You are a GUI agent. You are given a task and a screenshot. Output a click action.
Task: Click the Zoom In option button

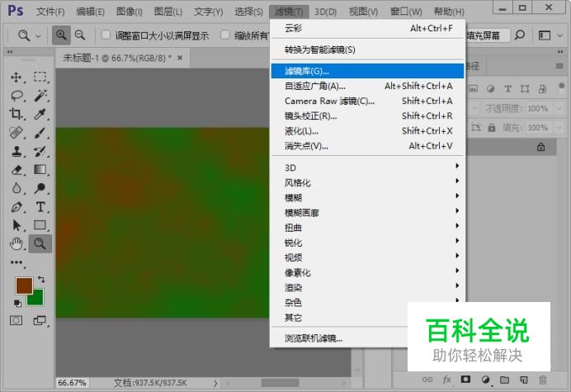pos(61,35)
